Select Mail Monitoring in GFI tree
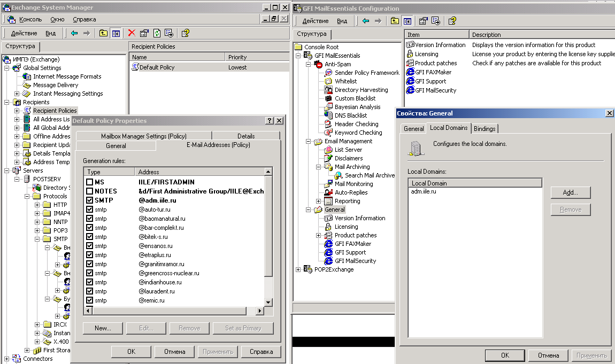This screenshot has height=364, width=615. coord(354,184)
